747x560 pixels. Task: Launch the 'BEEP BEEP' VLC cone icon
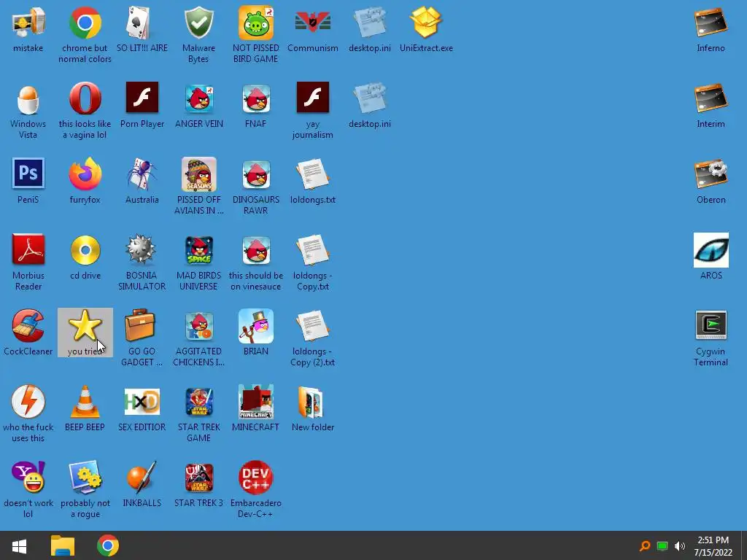pyautogui.click(x=85, y=402)
